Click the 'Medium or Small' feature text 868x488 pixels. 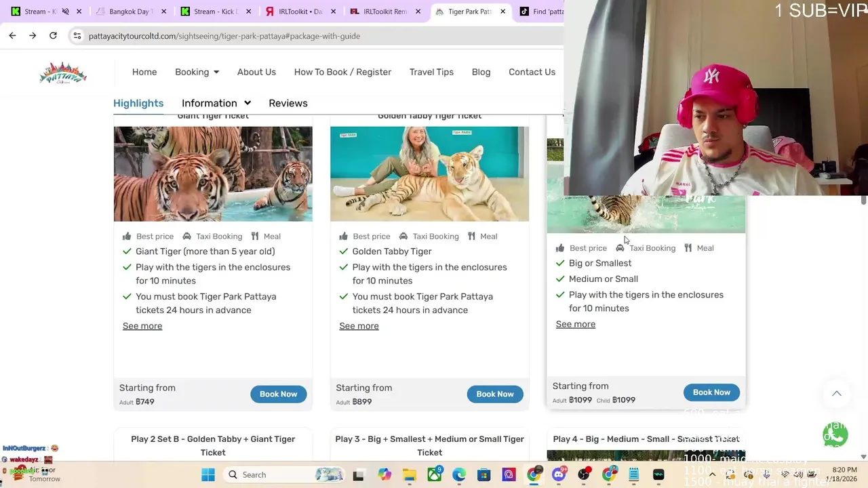(x=604, y=279)
